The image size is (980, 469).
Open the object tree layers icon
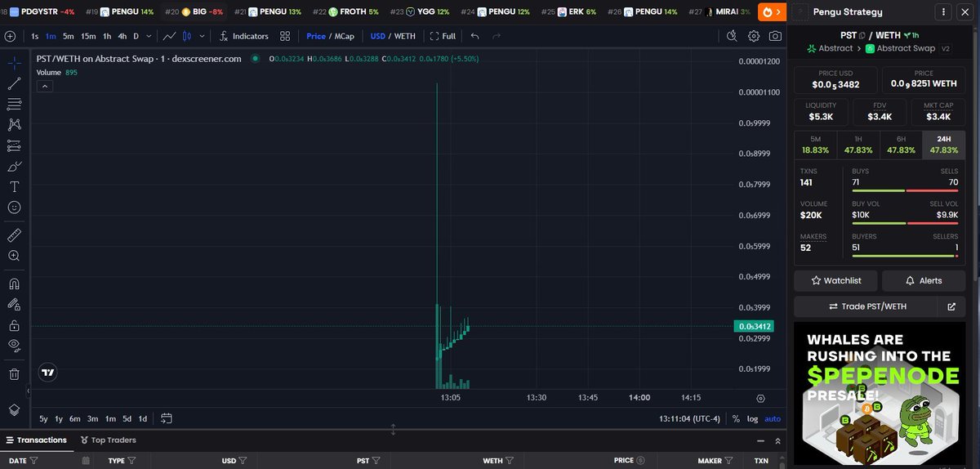[x=14, y=409]
